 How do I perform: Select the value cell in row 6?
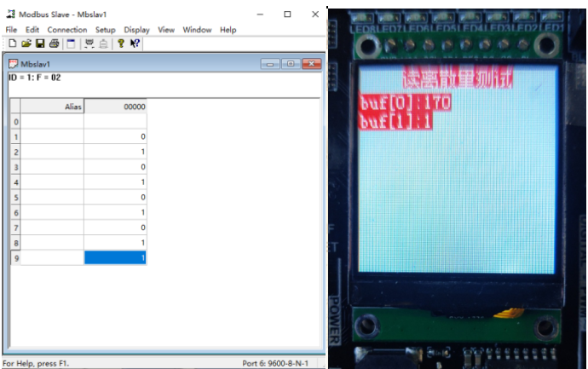tap(116, 213)
